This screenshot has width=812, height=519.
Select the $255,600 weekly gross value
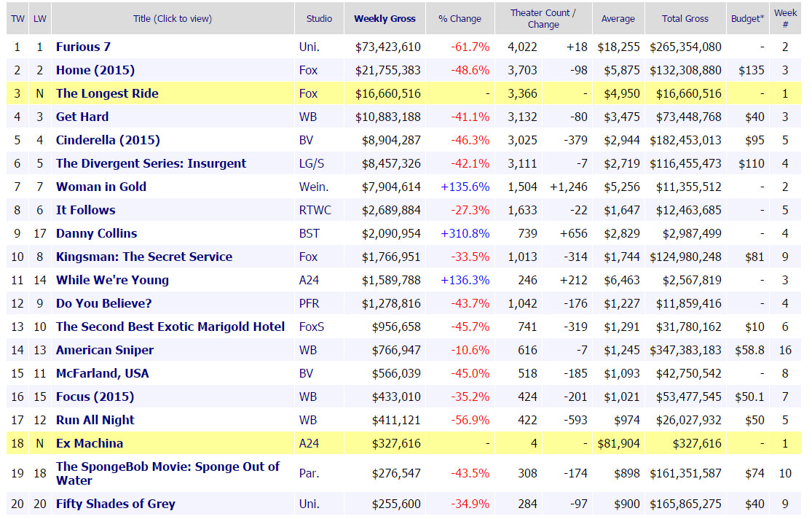396,504
